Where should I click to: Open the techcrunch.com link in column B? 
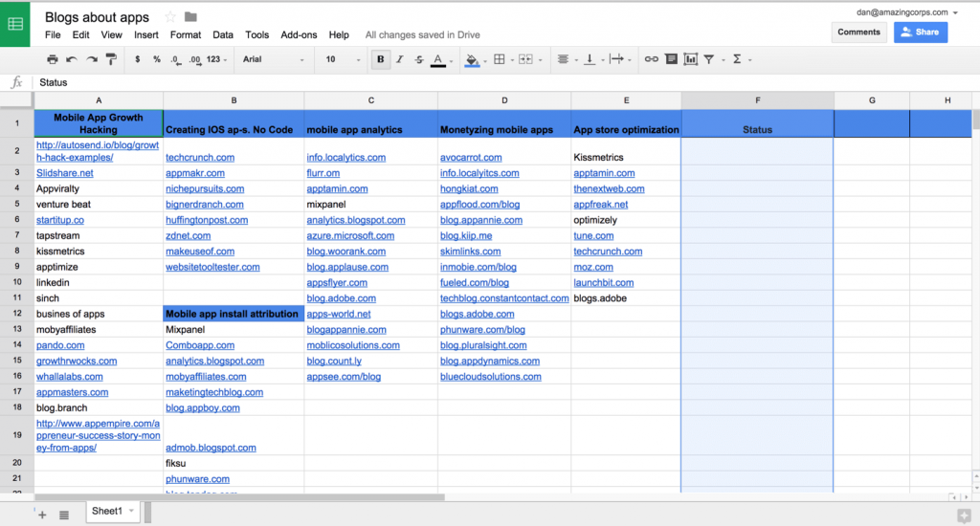tap(200, 158)
